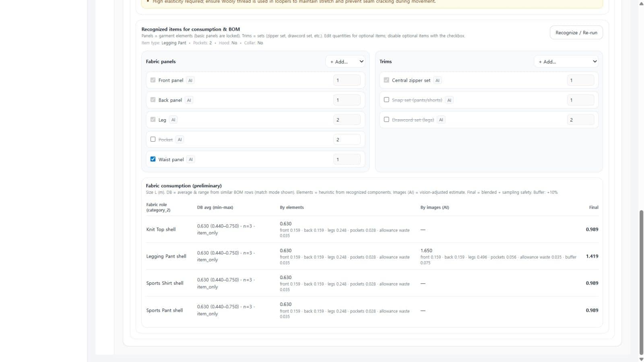Click the AI badge next to Back panel
The image size is (644, 362).
click(x=189, y=100)
